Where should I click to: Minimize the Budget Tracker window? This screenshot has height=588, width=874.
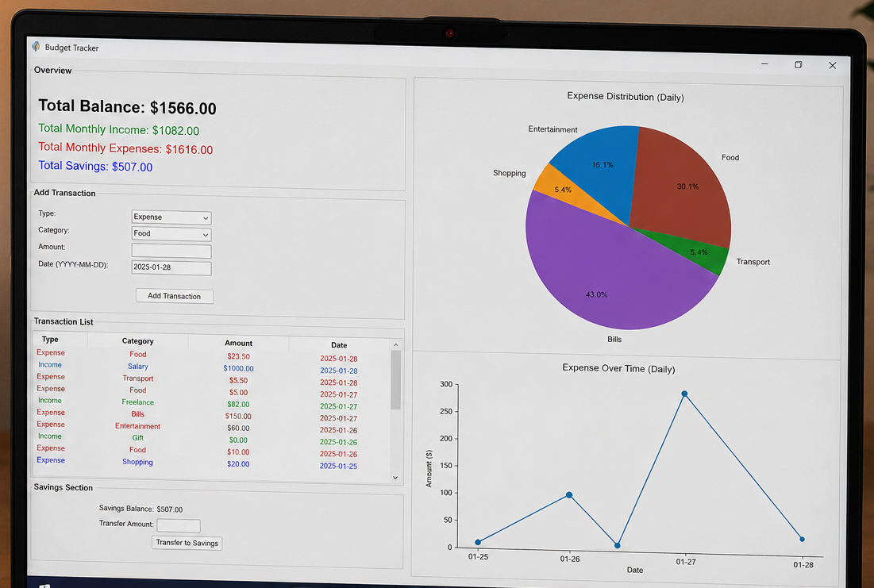point(764,64)
